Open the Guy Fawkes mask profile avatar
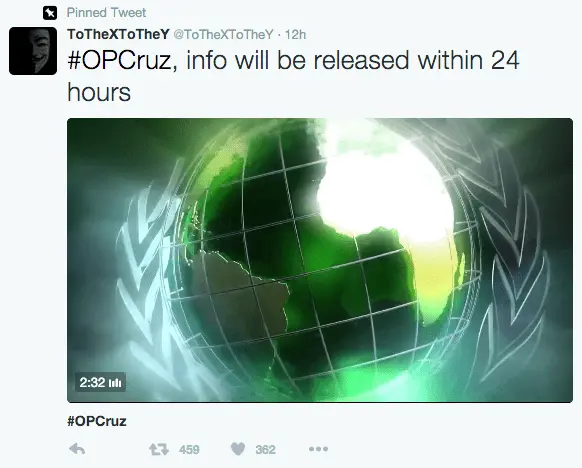The image size is (582, 468). 33,51
